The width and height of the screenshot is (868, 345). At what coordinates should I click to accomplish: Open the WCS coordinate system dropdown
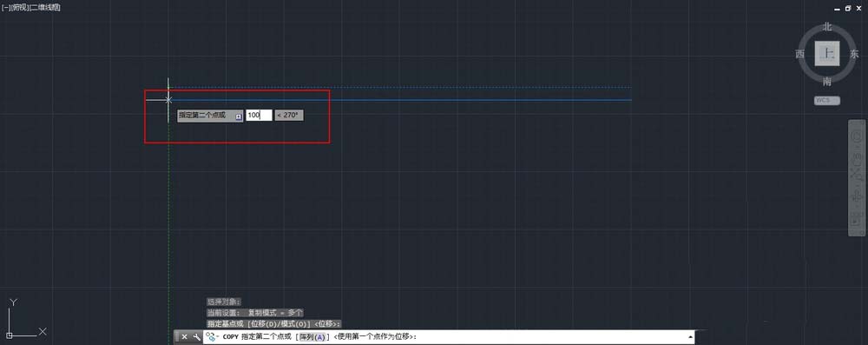(x=827, y=101)
